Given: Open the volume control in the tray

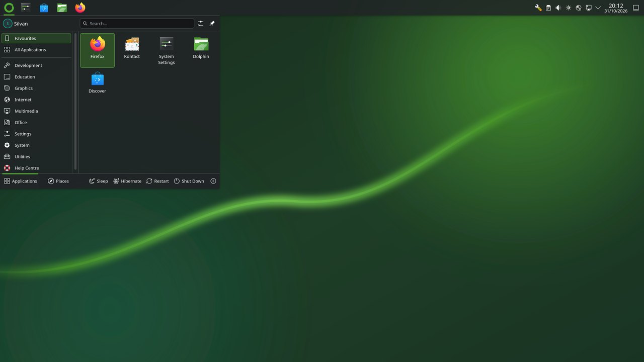Looking at the screenshot, I should pyautogui.click(x=558, y=8).
